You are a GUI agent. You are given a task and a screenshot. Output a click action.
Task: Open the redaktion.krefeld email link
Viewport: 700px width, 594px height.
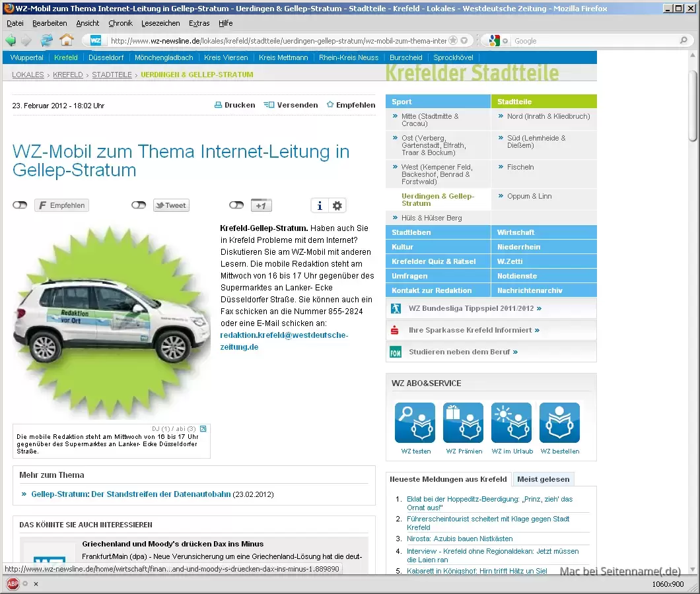point(283,341)
